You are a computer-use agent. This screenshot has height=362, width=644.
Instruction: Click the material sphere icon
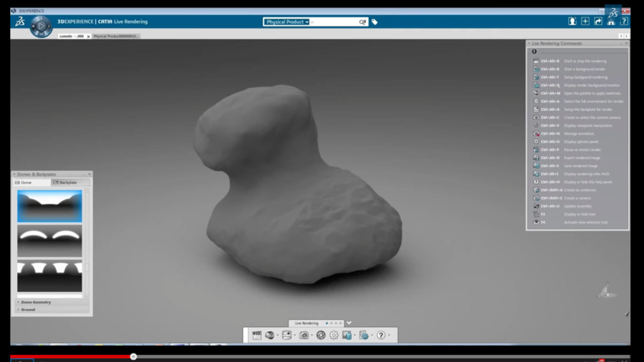pos(270,335)
